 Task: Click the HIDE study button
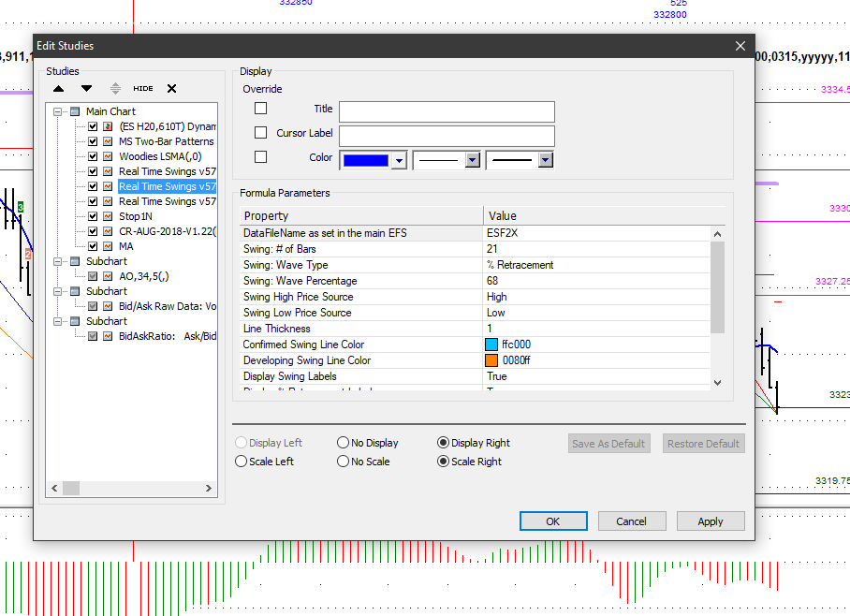(143, 88)
